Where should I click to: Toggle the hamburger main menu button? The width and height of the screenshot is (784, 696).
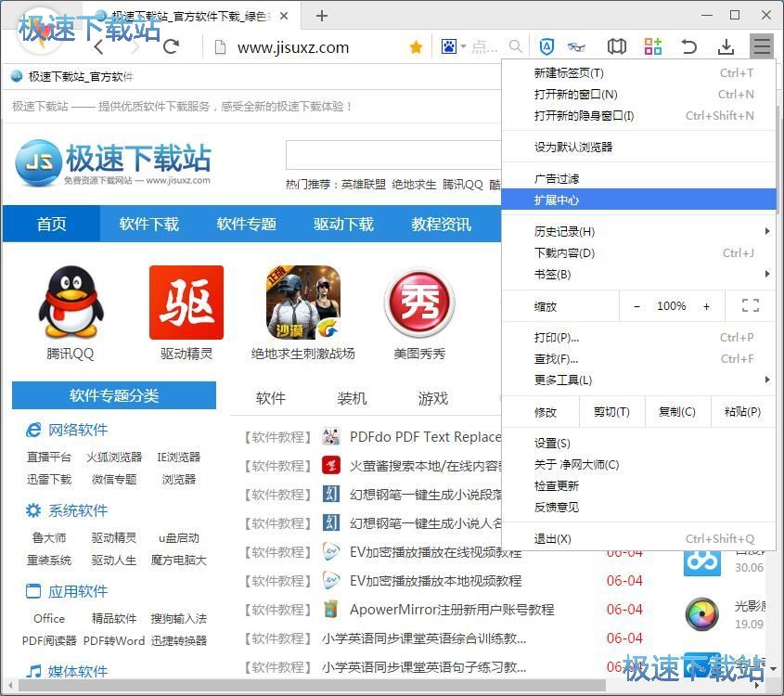tap(762, 46)
